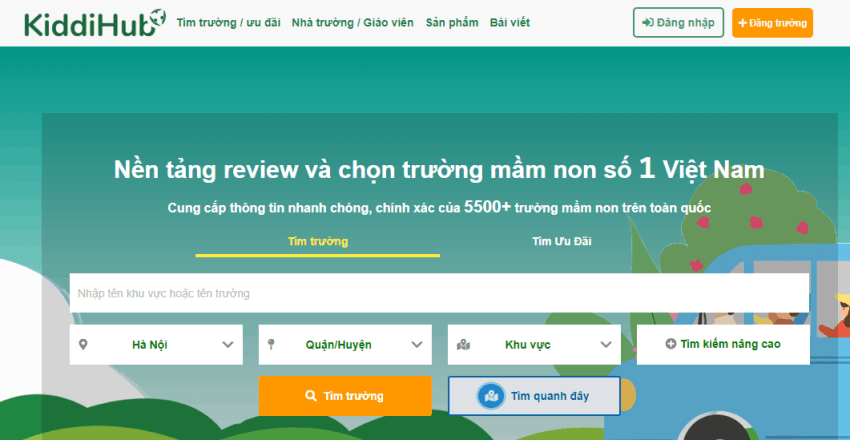This screenshot has height=440, width=850.
Task: Switch to the Tìm Ưu Đãi tab
Action: click(x=562, y=242)
